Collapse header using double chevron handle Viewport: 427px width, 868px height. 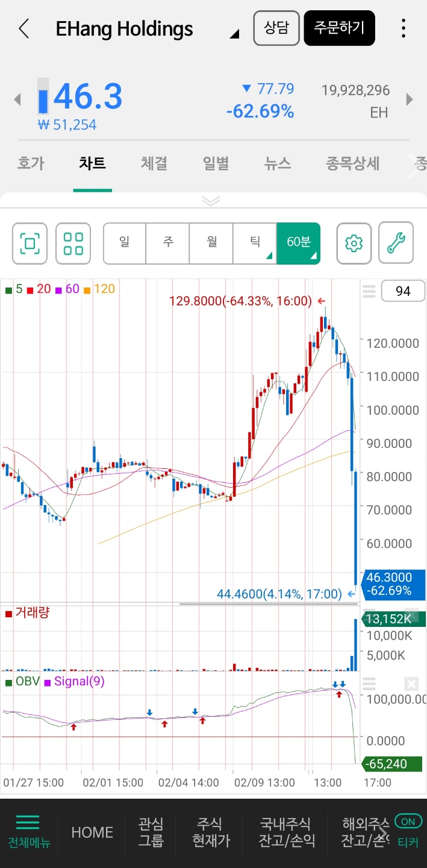click(211, 201)
